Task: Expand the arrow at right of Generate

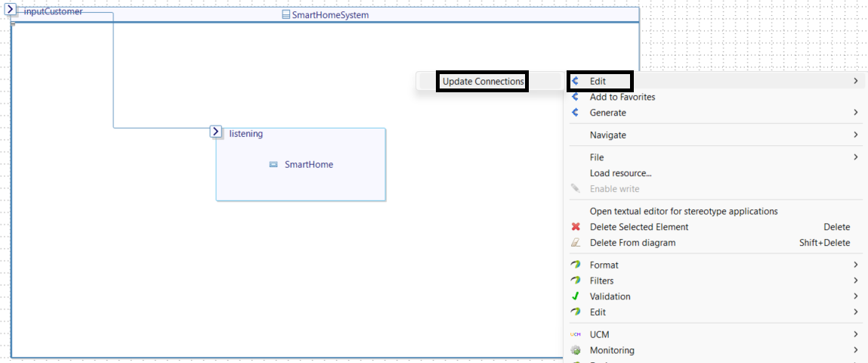Action: [856, 113]
